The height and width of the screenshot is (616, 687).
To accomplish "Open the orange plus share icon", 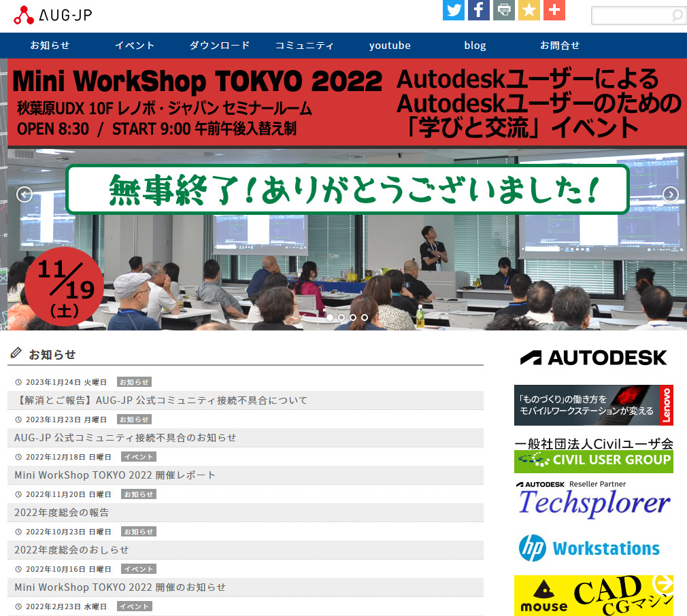I will point(554,10).
